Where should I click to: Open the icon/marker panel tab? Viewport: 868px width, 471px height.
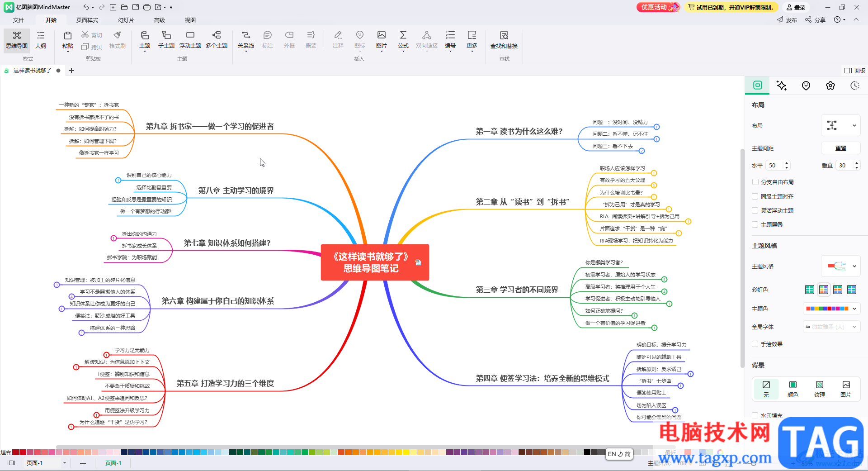806,86
